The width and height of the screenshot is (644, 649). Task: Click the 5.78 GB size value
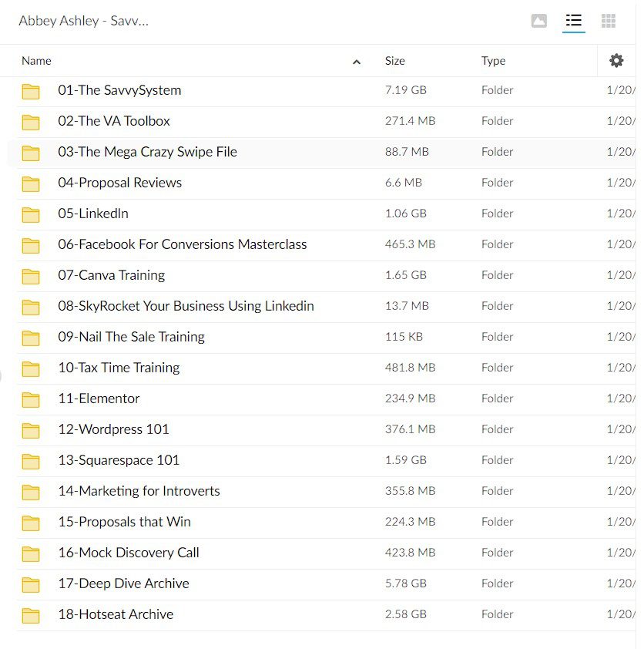click(x=405, y=583)
